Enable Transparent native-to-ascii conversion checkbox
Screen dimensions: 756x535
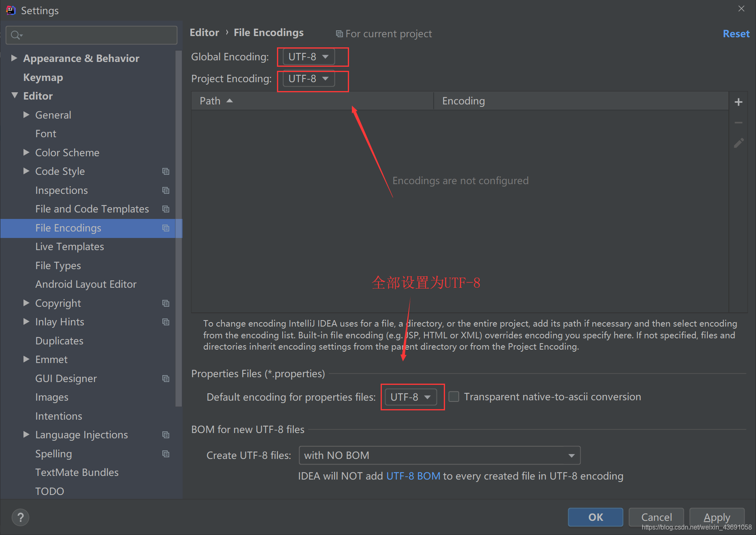pos(454,397)
